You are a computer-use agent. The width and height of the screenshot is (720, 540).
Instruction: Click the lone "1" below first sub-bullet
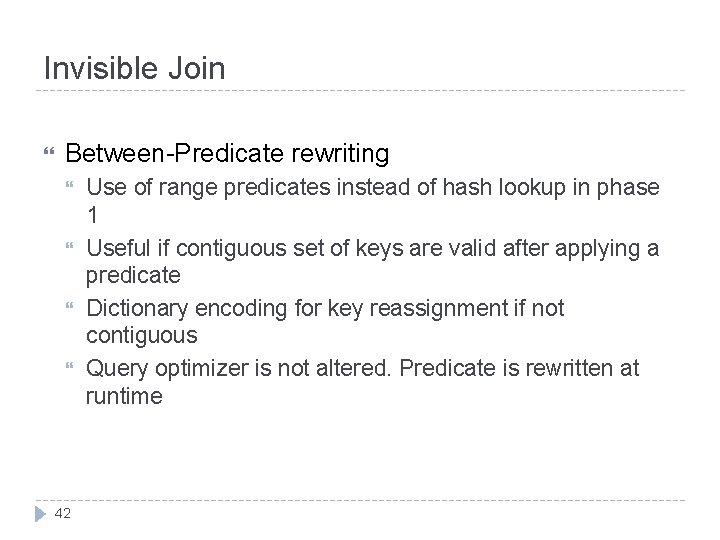tap(91, 217)
